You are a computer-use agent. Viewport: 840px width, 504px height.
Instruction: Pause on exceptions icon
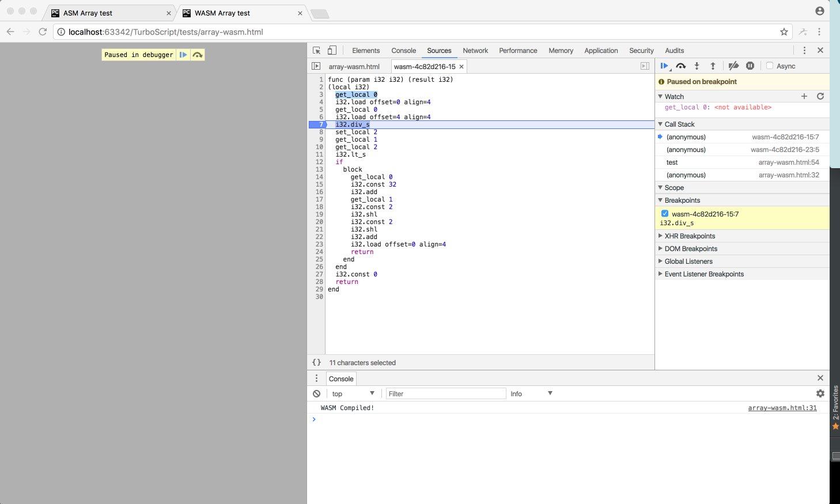click(750, 66)
